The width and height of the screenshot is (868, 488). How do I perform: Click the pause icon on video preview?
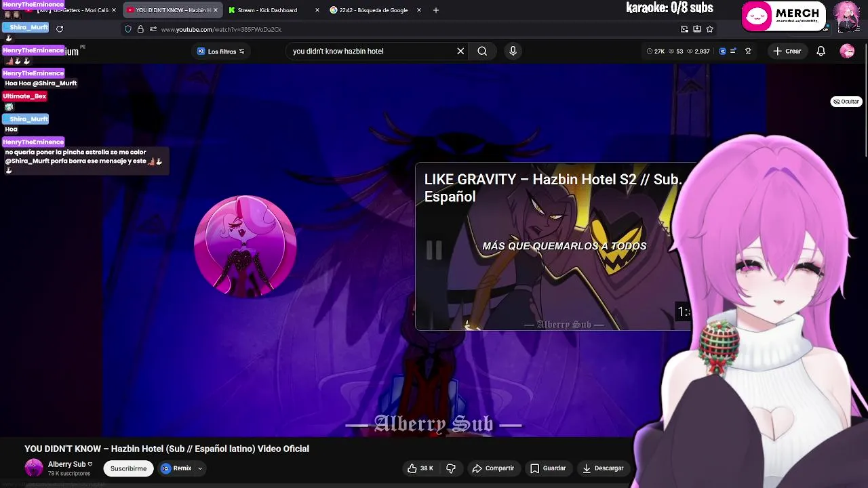434,251
